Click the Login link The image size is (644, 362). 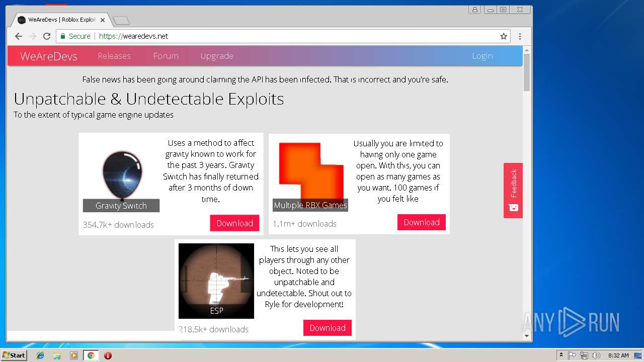click(x=482, y=56)
